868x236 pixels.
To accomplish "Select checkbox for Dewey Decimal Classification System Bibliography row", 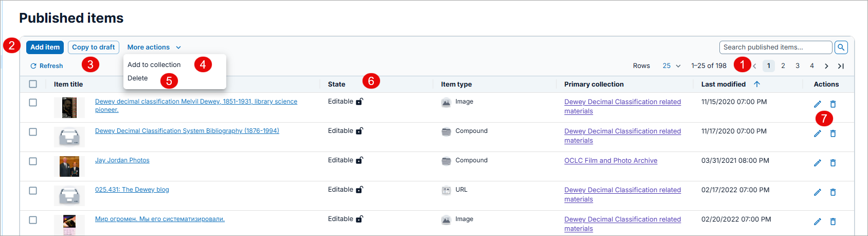I will [33, 132].
